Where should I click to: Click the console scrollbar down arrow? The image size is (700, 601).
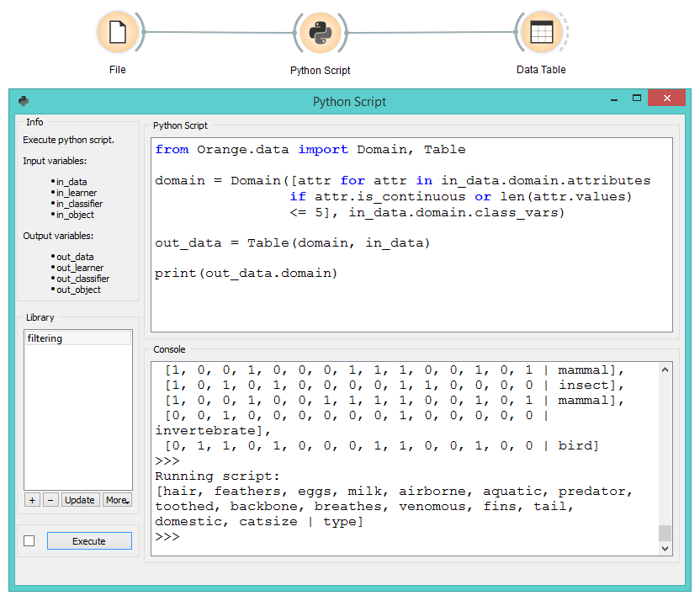pos(666,547)
